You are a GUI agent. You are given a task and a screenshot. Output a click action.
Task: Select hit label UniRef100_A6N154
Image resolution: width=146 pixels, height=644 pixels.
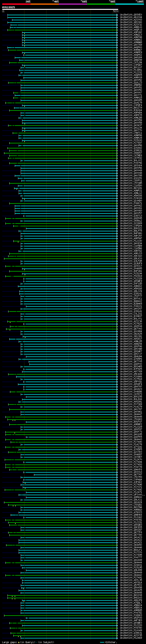tap(131, 344)
